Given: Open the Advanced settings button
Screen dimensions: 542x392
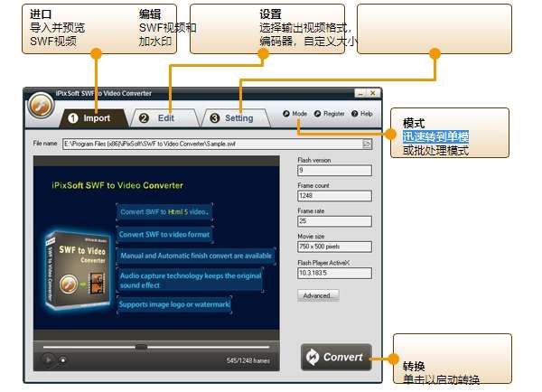Looking at the screenshot, I should (318, 296).
